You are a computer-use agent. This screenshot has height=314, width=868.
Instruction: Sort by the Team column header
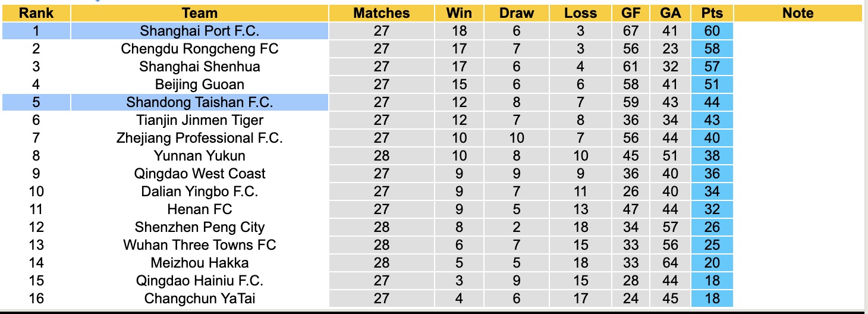pos(199,13)
